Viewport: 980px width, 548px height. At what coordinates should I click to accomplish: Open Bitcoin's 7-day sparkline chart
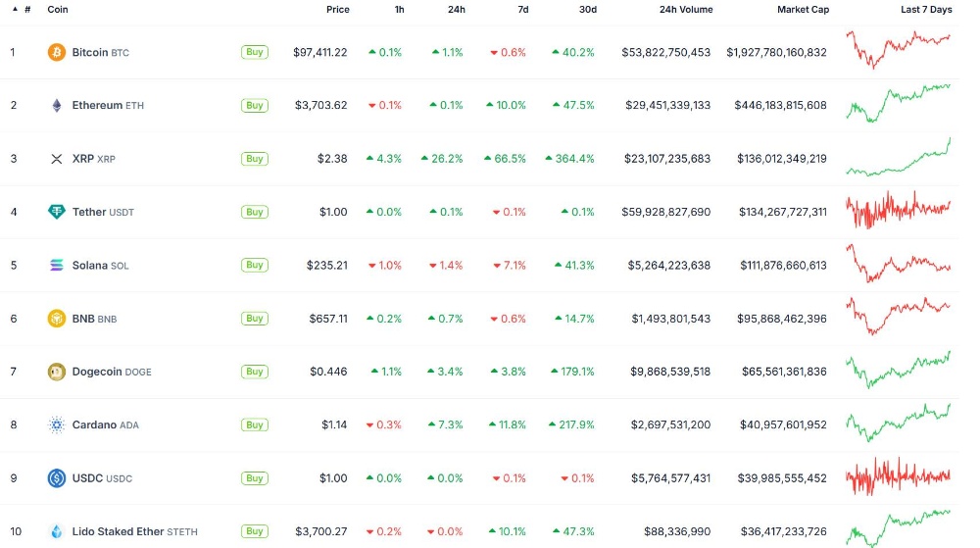(x=898, y=50)
